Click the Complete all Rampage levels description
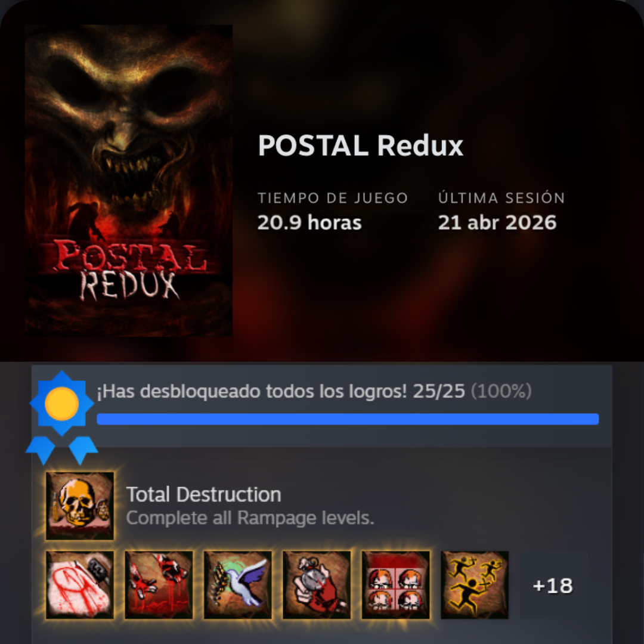Viewport: 644px width, 644px height. point(250,518)
